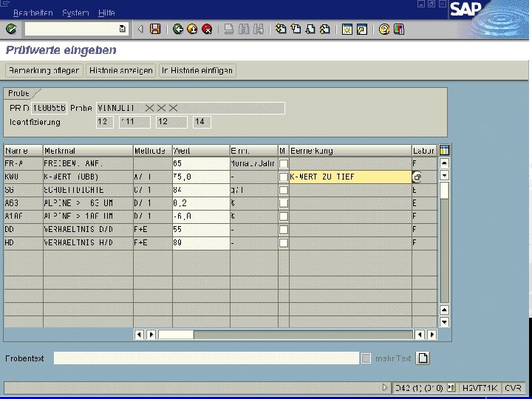The height and width of the screenshot is (399, 532).
Task: Click Wert field with value 55
Action: coord(201,230)
